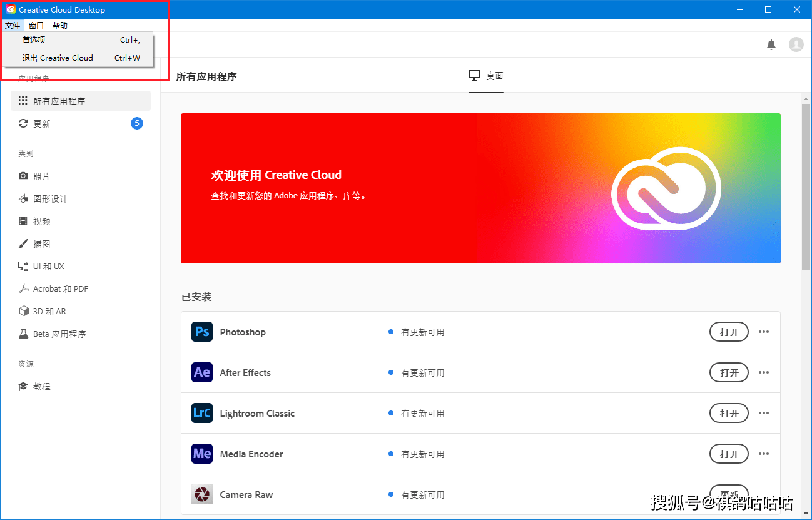
Task: Open the more options menu for After Effects
Action: 764,372
